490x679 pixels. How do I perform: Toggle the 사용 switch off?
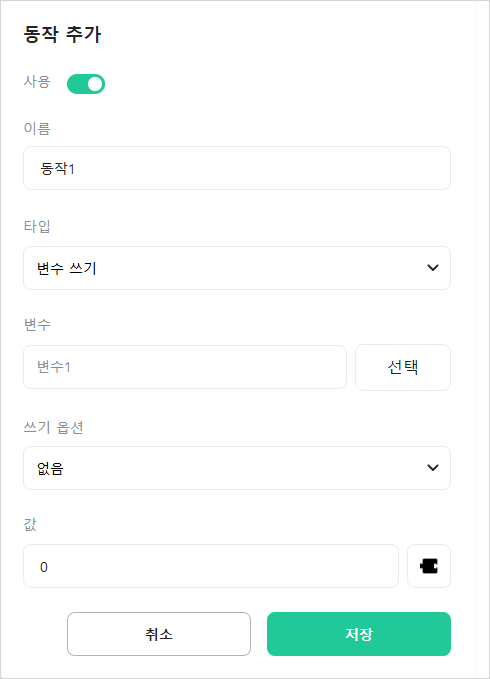(x=86, y=84)
